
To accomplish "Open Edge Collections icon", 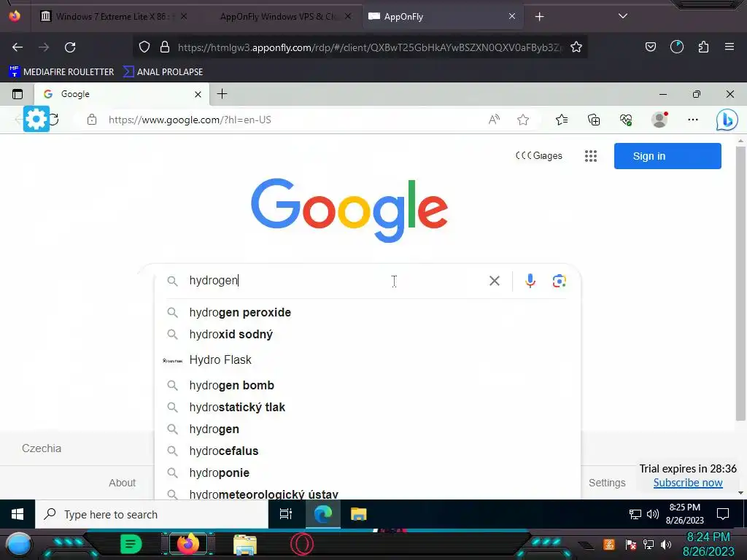I will (594, 120).
